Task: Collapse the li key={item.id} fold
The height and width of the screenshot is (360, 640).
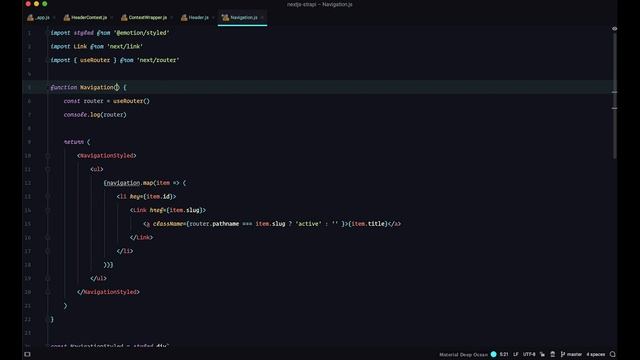Action: [x=48, y=196]
